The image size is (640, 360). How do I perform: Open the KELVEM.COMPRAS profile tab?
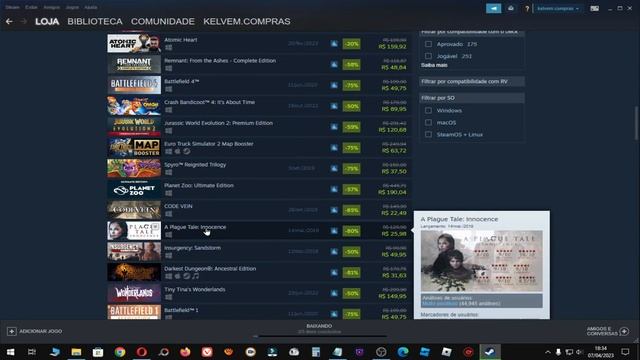247,21
